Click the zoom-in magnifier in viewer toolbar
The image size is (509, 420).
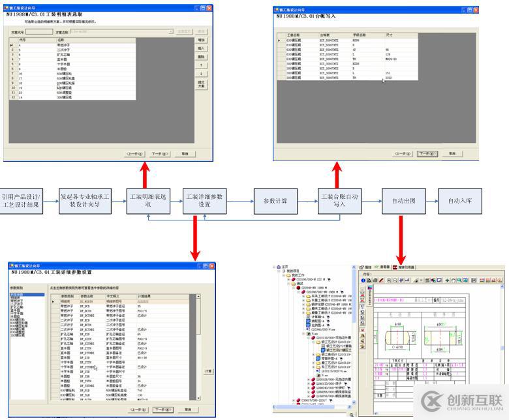pos(389,280)
